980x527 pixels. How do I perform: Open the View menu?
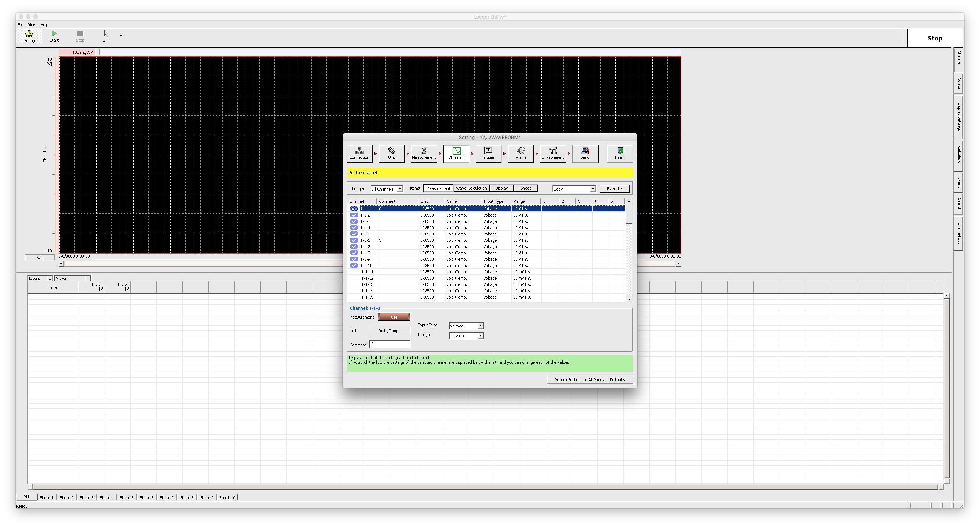[x=32, y=24]
